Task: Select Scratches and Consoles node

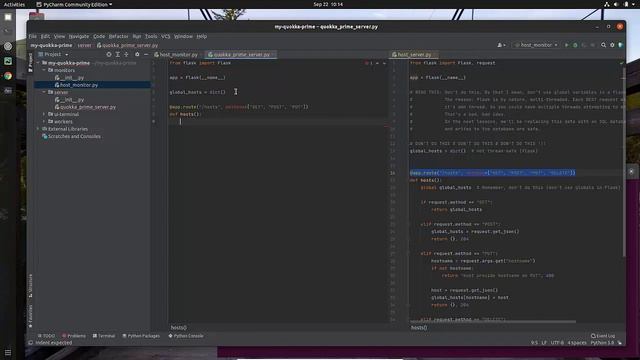Action: coord(74,136)
